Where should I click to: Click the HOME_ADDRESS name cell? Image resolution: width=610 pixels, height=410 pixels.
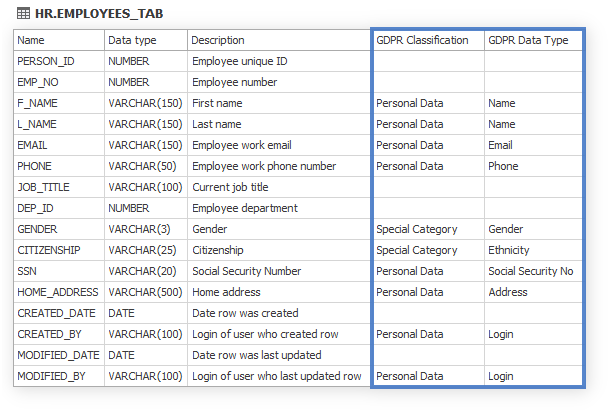point(59,292)
